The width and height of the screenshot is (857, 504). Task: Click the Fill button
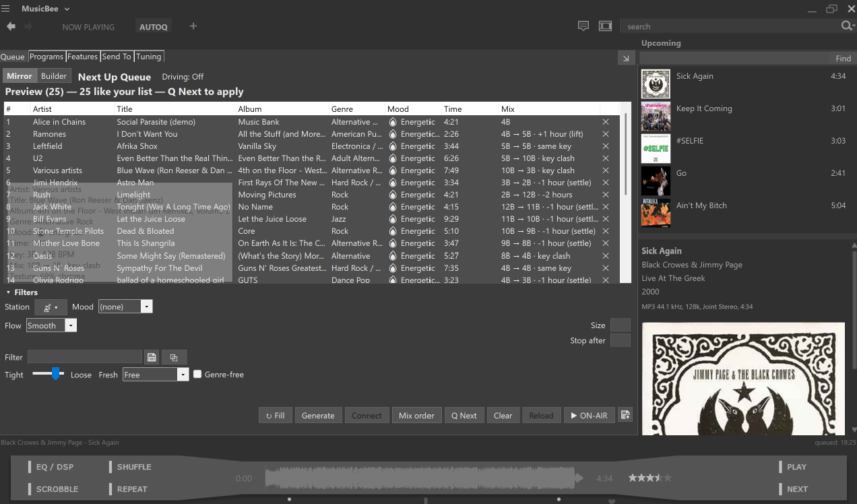click(x=275, y=415)
